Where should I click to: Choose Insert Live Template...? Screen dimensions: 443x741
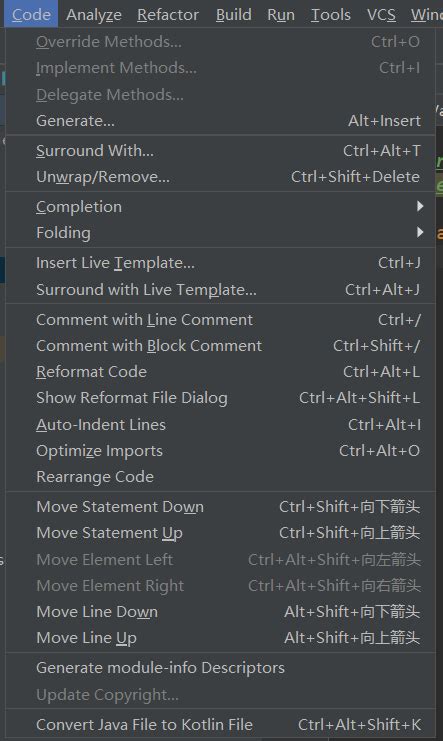220,263
